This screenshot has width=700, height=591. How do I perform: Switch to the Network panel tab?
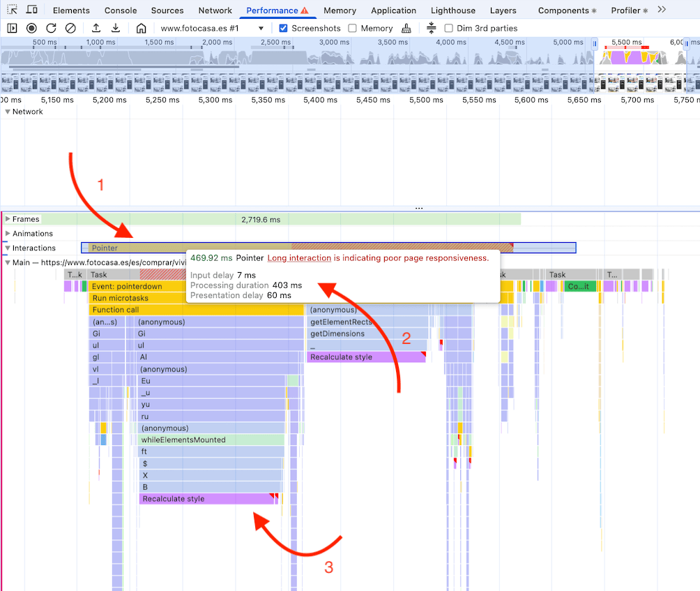coord(215,10)
